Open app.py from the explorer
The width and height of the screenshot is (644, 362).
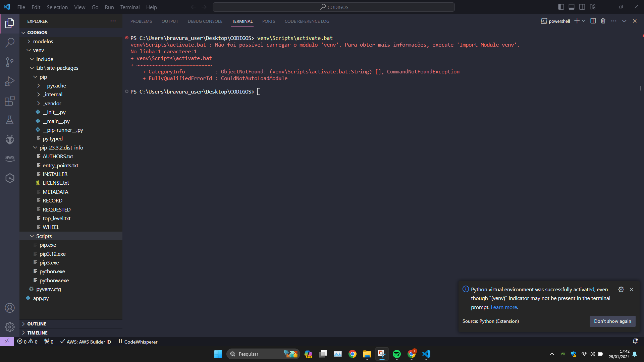71,298
